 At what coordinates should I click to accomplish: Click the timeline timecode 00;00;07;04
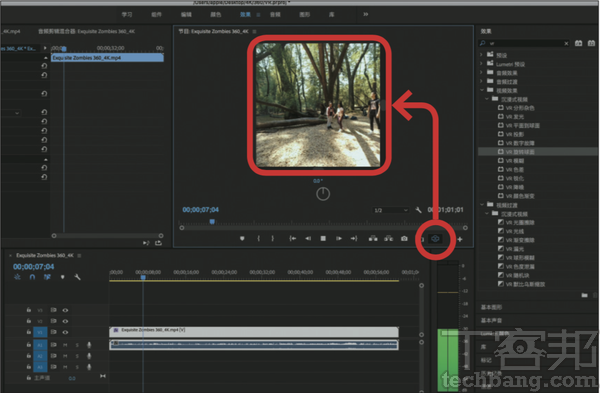point(34,267)
